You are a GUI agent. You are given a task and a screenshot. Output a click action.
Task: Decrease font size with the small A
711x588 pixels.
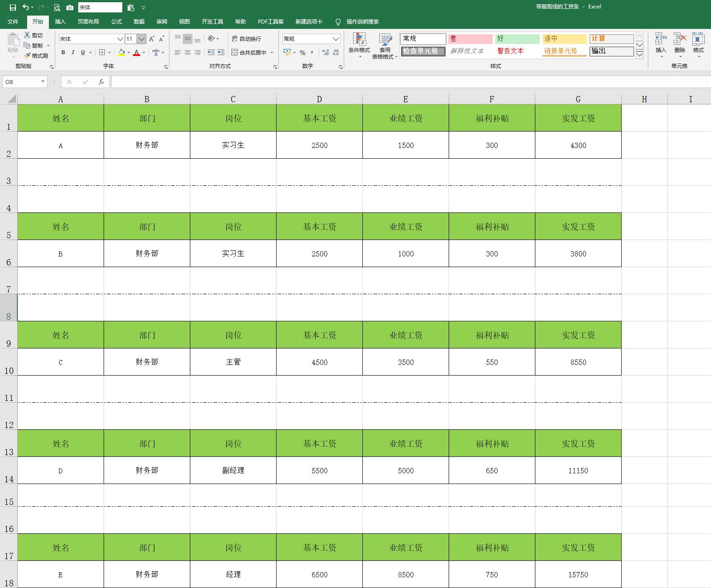161,39
